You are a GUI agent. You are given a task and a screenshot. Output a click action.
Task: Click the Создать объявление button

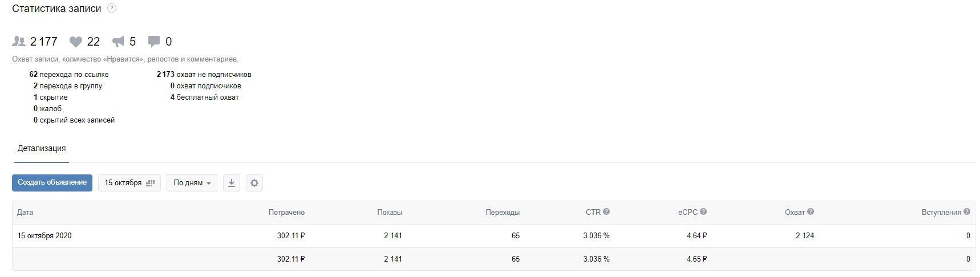[52, 183]
